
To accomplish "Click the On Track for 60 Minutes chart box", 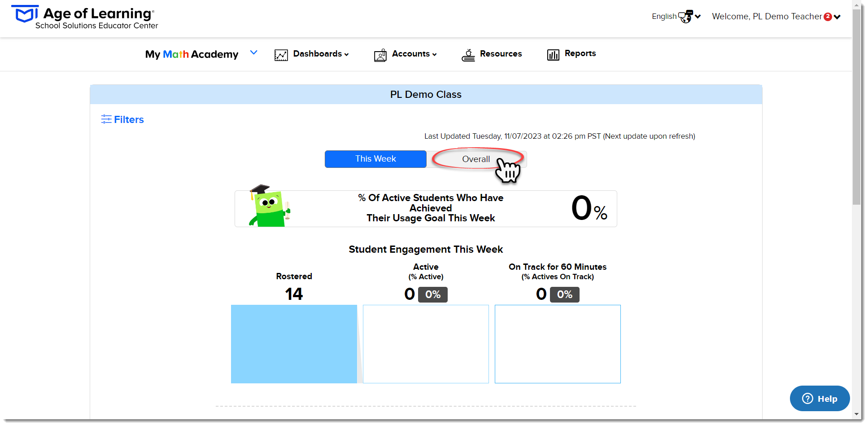I will (558, 344).
